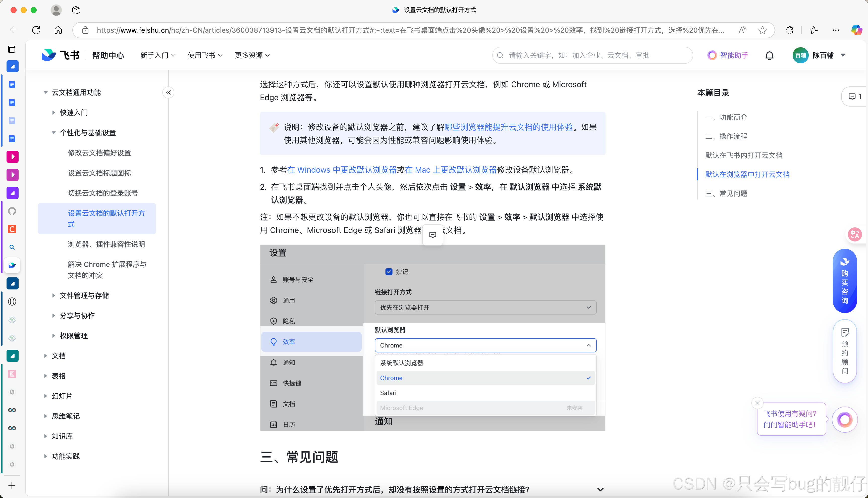Viewport: 868px width, 498px height.
Task: Select 修改云文档偏好设置 in sidebar
Action: pos(99,153)
